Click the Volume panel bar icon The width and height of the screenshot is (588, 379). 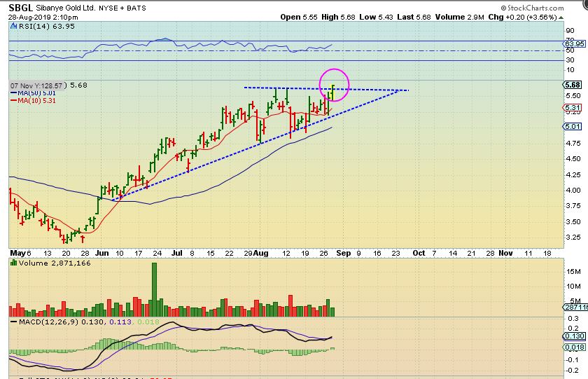point(13,263)
